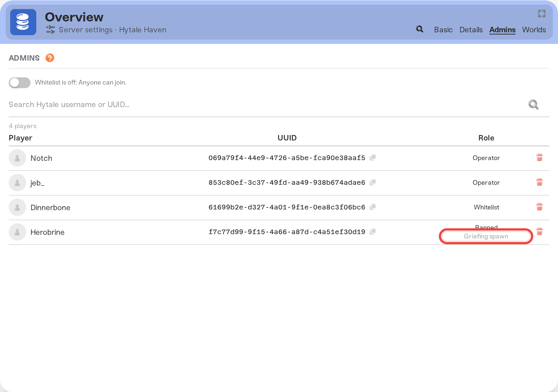Copy Dinnerbone's UUID
Image resolution: width=558 pixels, height=392 pixels.
[x=372, y=207]
